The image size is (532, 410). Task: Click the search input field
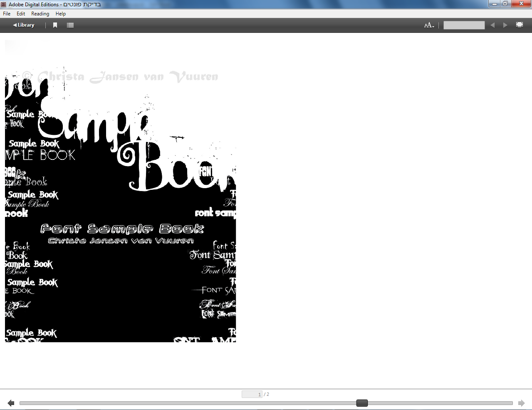[x=464, y=25]
